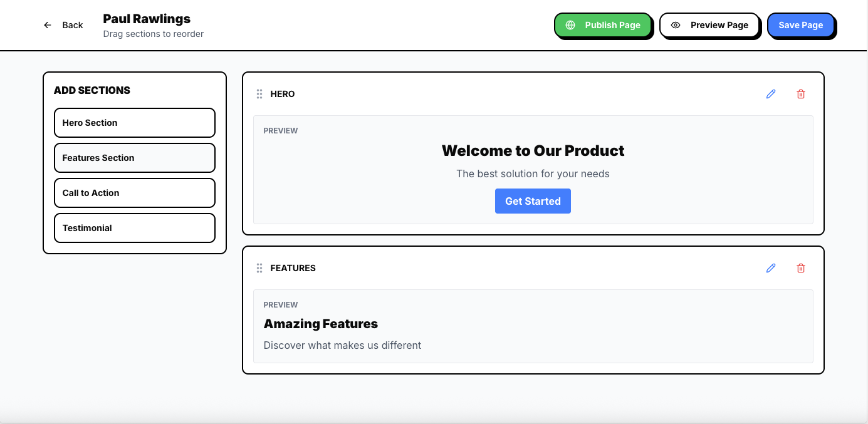868x424 pixels.
Task: Click the globe icon in Publish Page
Action: click(570, 25)
